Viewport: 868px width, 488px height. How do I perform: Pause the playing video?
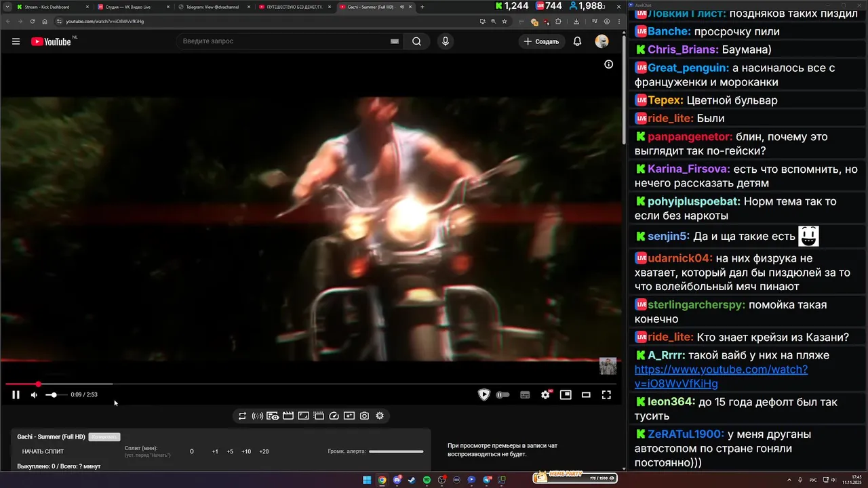(x=16, y=394)
